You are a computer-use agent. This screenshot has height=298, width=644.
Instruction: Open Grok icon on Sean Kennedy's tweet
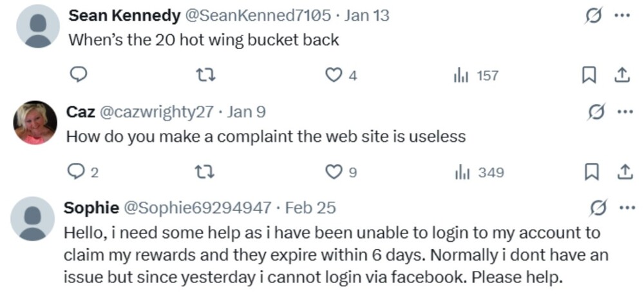(591, 15)
